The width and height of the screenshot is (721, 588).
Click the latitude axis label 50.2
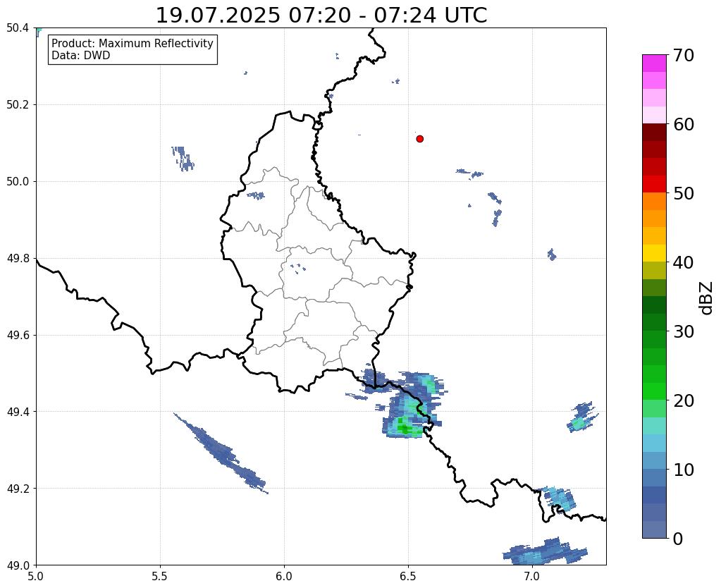[18, 105]
